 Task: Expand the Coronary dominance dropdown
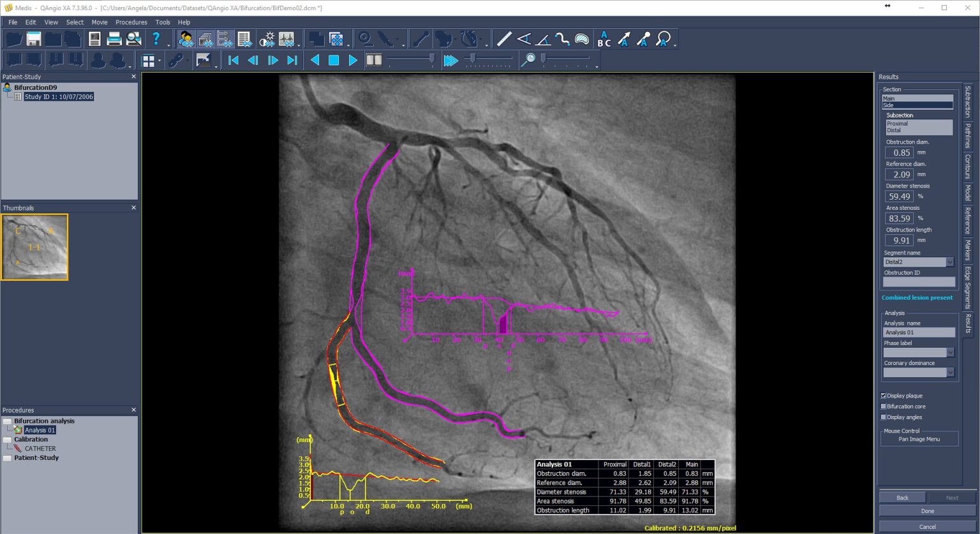pos(949,373)
